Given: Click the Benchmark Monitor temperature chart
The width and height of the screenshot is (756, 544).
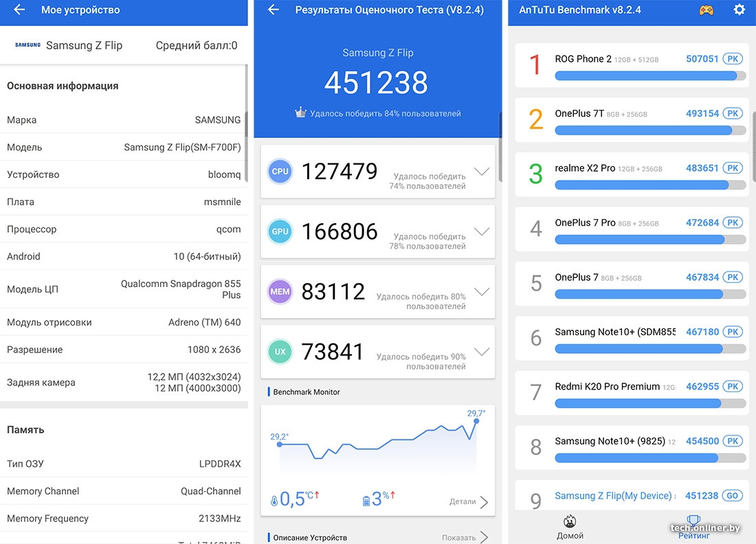Looking at the screenshot, I should click(x=378, y=442).
